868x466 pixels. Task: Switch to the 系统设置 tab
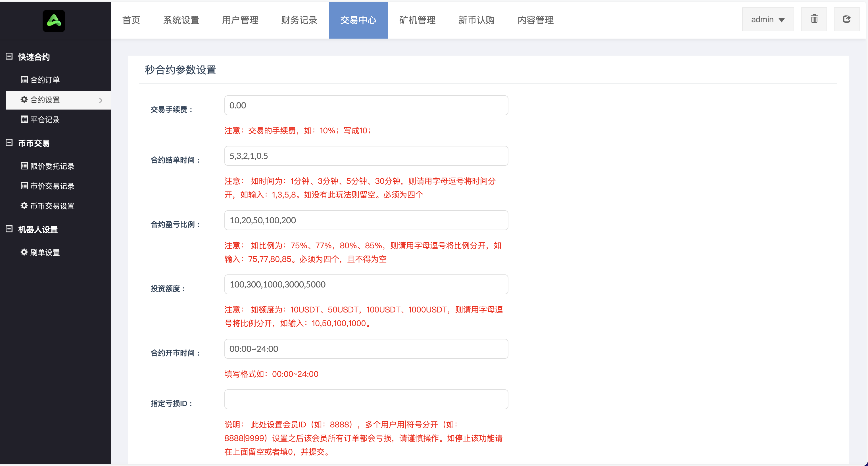coord(181,20)
